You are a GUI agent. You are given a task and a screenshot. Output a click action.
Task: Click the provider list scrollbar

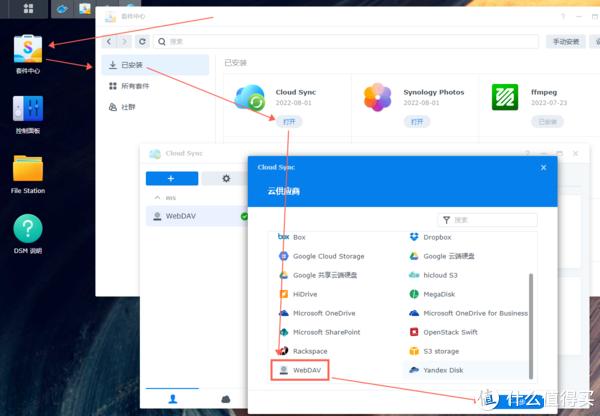pyautogui.click(x=531, y=326)
